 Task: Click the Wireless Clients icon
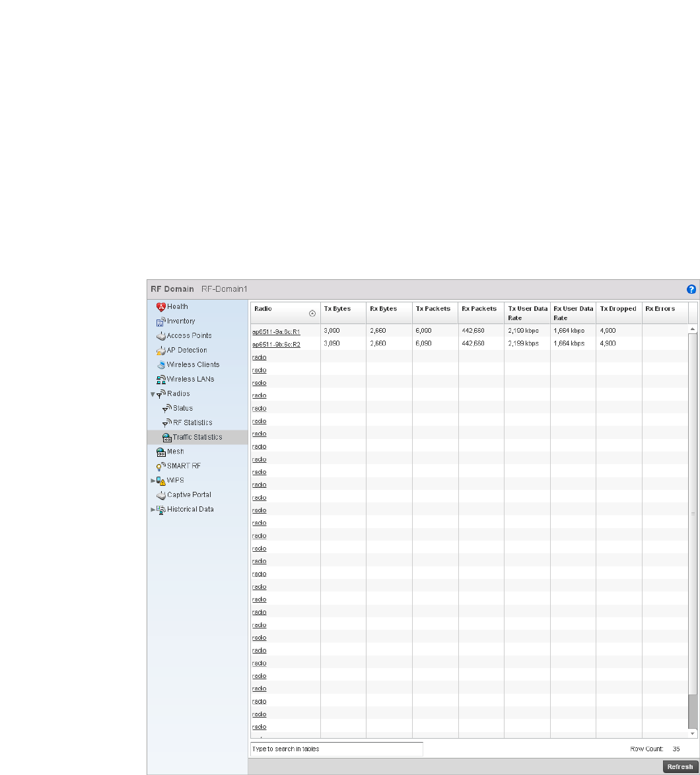click(x=160, y=365)
